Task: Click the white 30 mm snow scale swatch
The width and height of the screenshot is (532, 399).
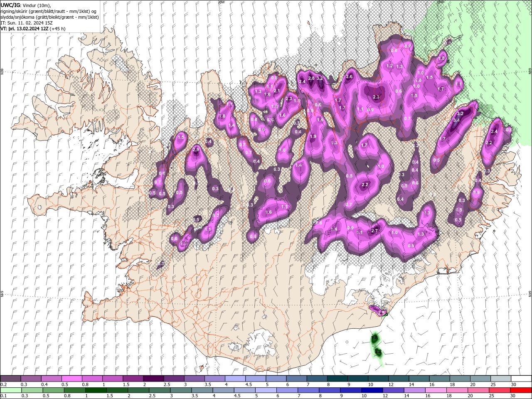Action: tap(522, 379)
